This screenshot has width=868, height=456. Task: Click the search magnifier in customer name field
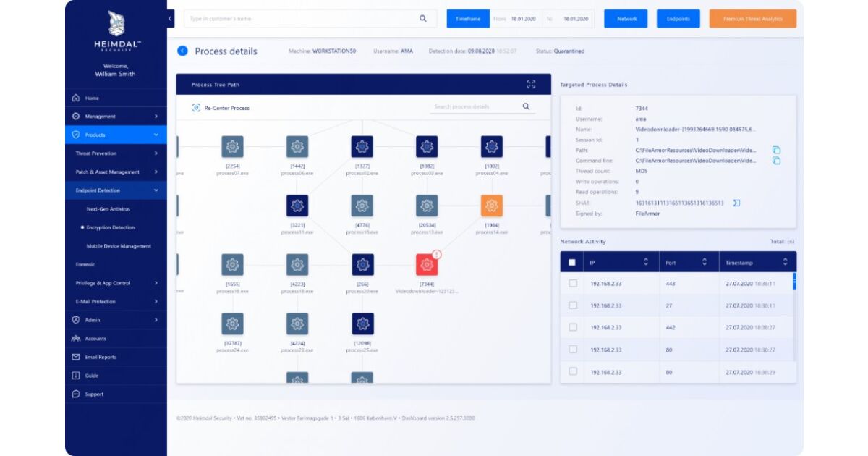pyautogui.click(x=423, y=19)
